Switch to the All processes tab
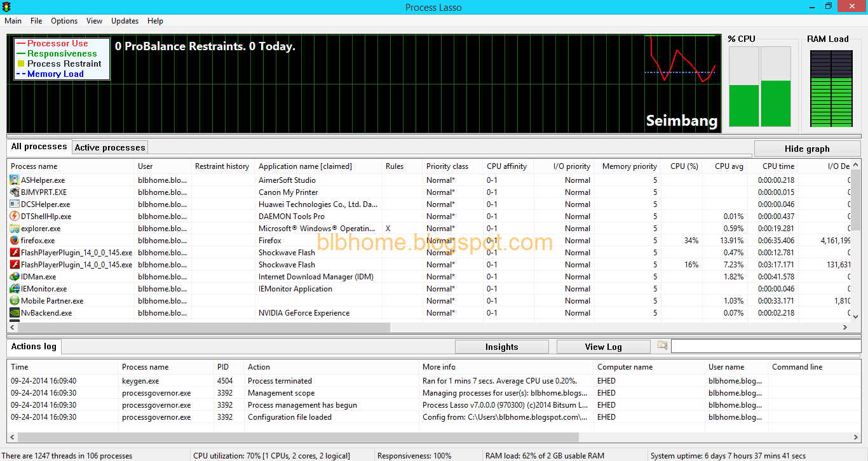Viewport: 868px width, 461px height. pyautogui.click(x=39, y=147)
